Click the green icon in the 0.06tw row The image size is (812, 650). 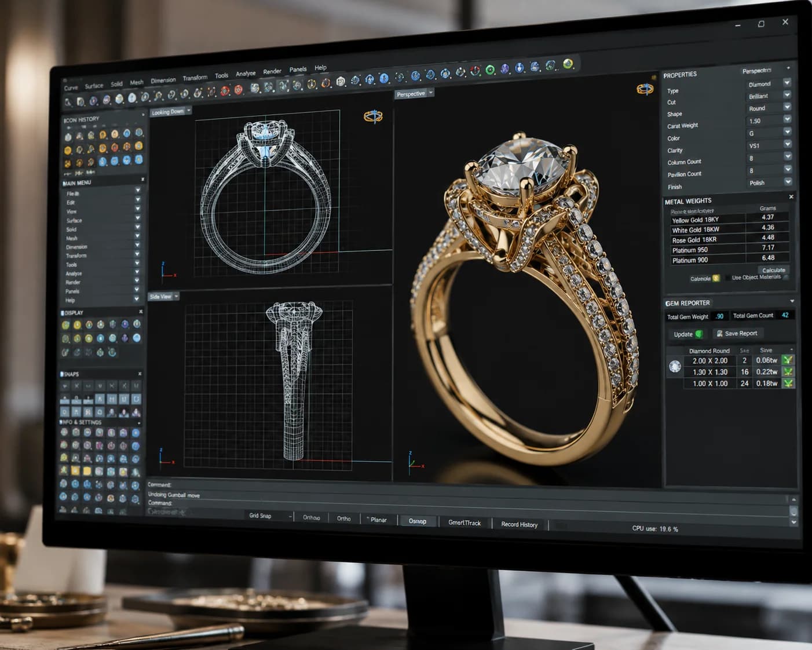(x=788, y=360)
